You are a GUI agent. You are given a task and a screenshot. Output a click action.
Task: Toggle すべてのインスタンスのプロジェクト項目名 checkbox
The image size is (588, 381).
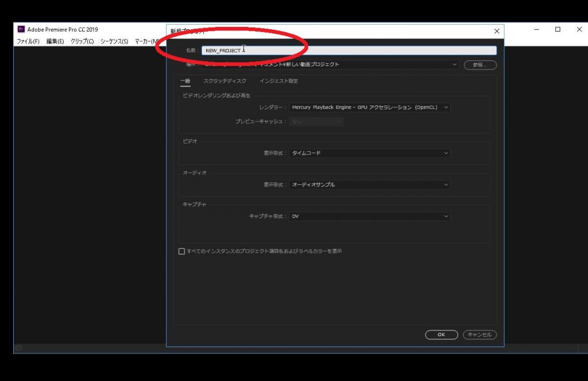182,251
